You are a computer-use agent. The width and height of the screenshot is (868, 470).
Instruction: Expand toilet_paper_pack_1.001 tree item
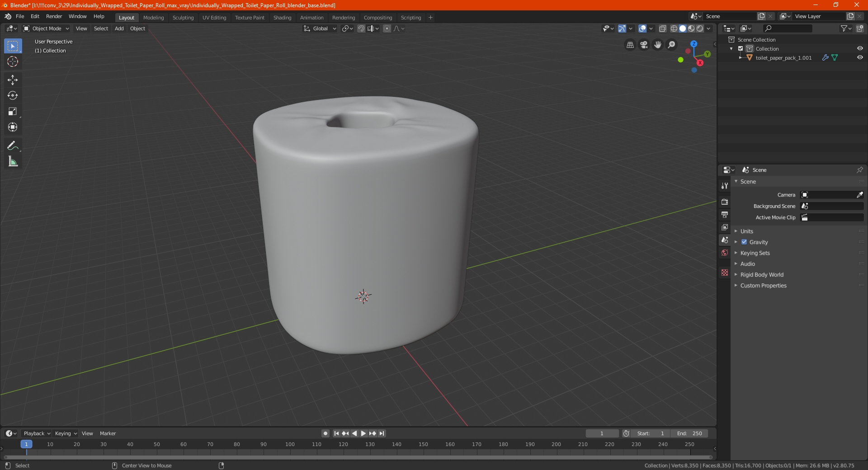(740, 57)
